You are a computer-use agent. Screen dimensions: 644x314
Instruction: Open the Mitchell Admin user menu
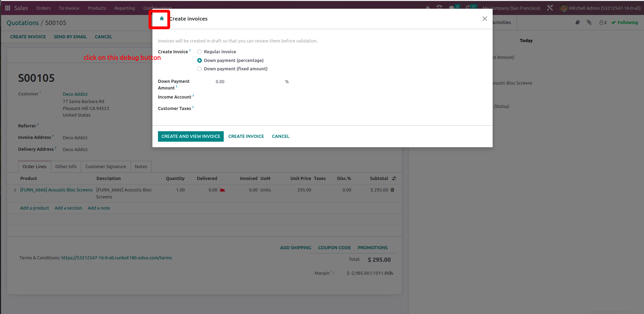[x=600, y=8]
